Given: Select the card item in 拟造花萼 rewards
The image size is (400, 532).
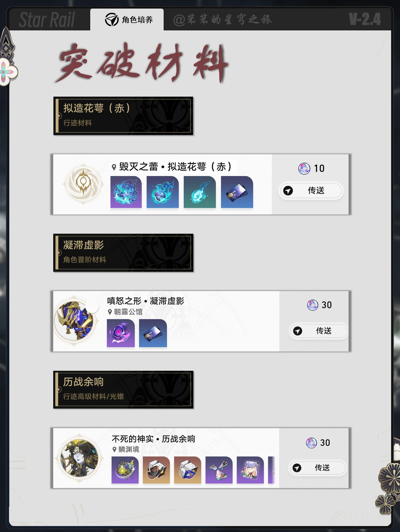Looking at the screenshot, I should [x=237, y=192].
